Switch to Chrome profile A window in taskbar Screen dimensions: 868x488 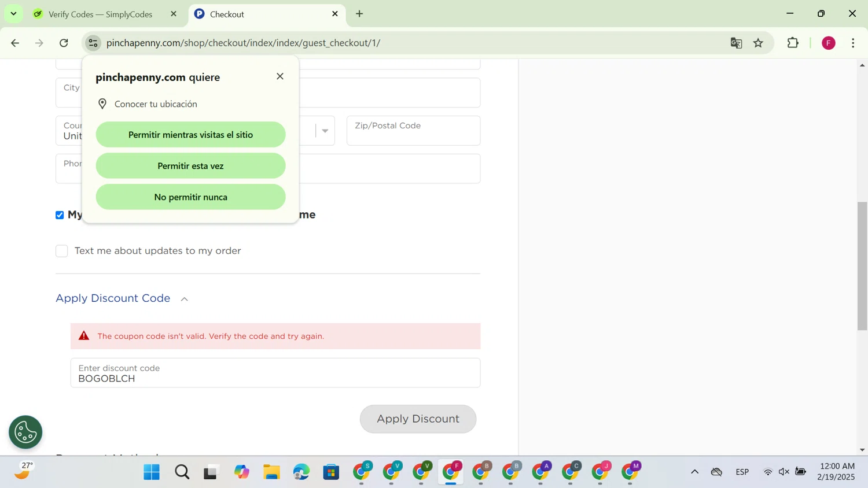pyautogui.click(x=541, y=472)
